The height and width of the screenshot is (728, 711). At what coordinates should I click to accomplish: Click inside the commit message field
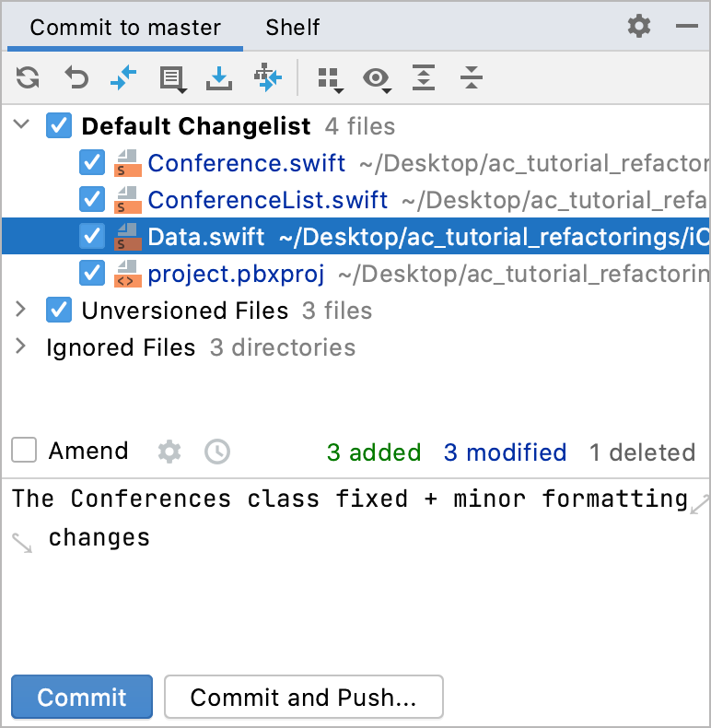coord(350,590)
